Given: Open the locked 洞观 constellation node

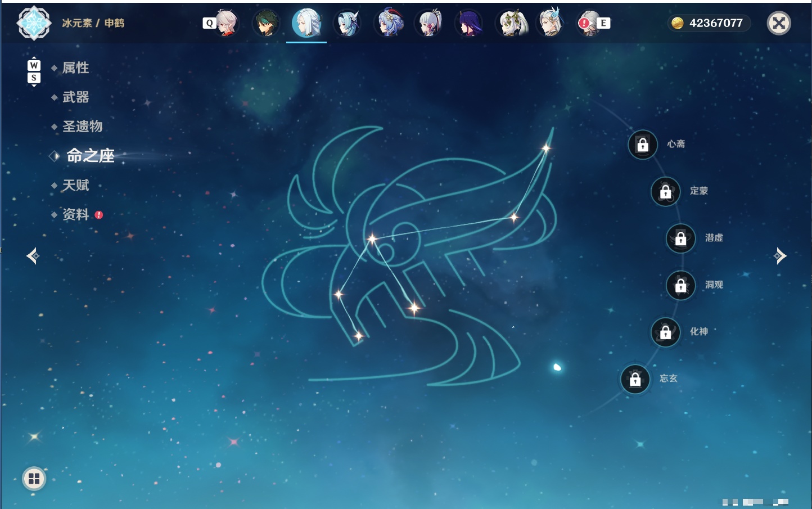Looking at the screenshot, I should 680,286.
